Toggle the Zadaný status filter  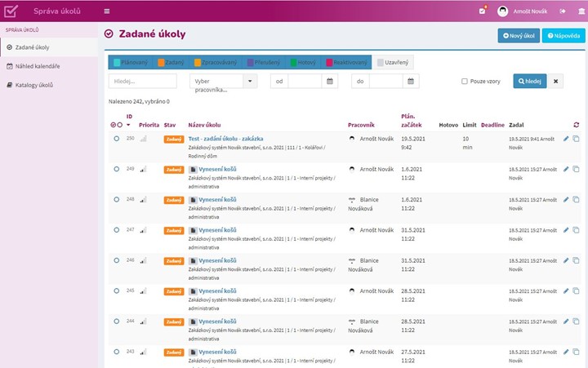171,63
